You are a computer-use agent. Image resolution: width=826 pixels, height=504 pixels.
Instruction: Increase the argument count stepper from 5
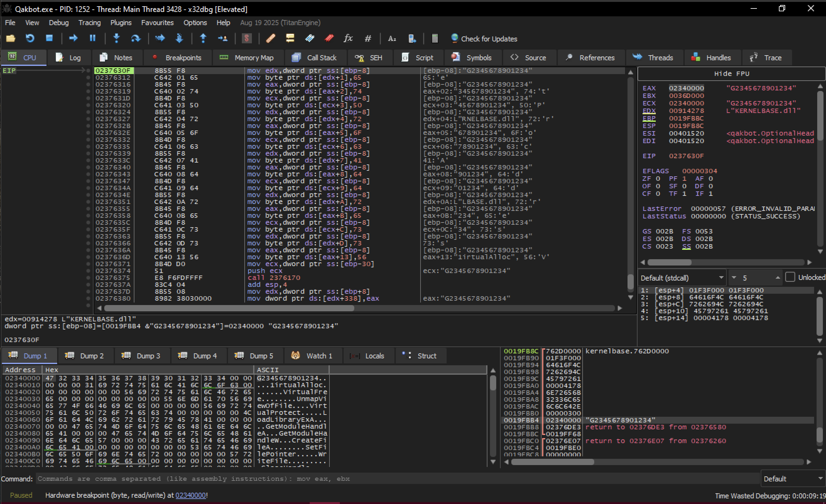coord(778,278)
